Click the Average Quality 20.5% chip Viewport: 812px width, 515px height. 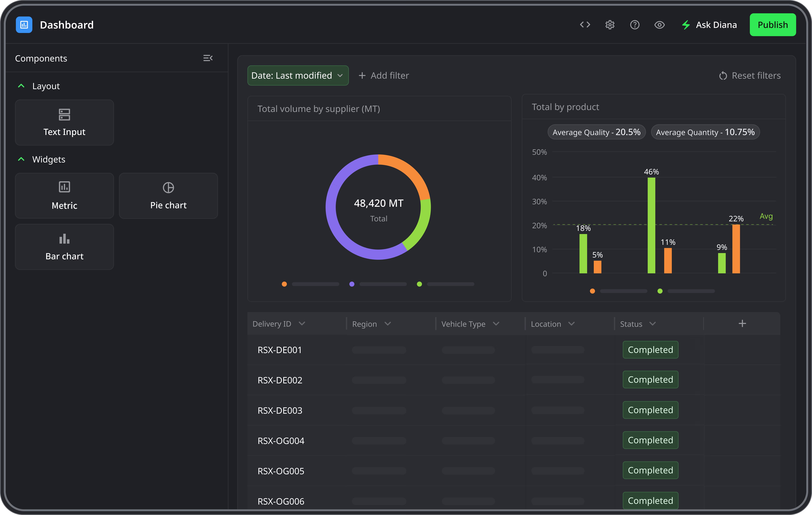596,132
